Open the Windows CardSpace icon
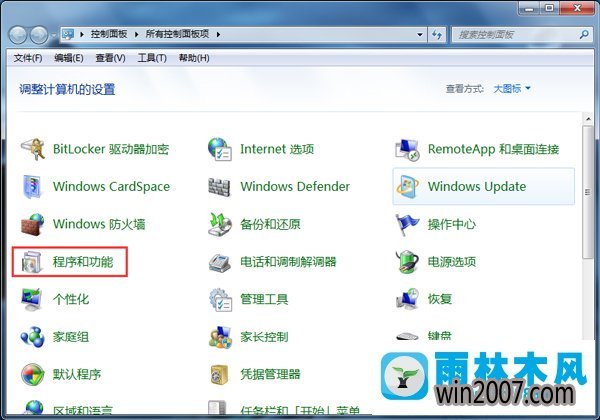 point(33,187)
